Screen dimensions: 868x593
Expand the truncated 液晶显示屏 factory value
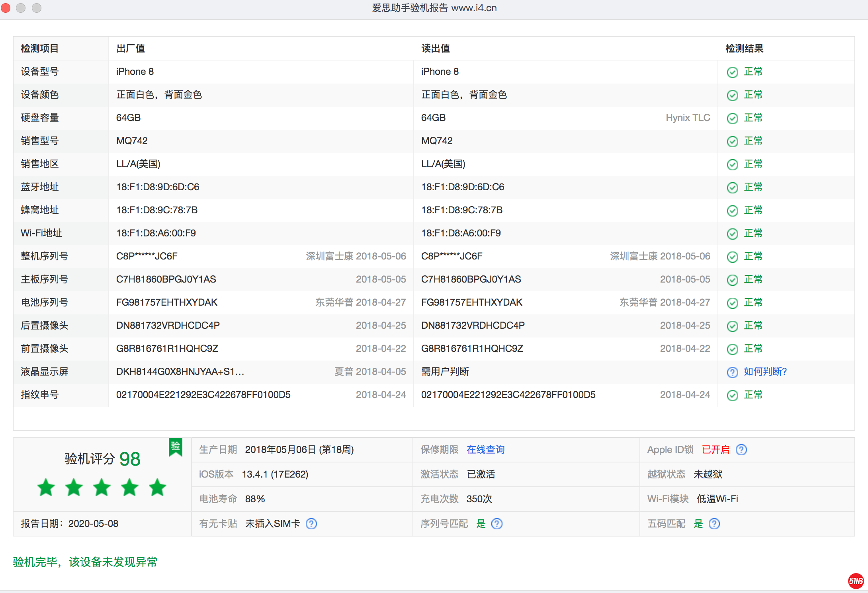click(179, 372)
